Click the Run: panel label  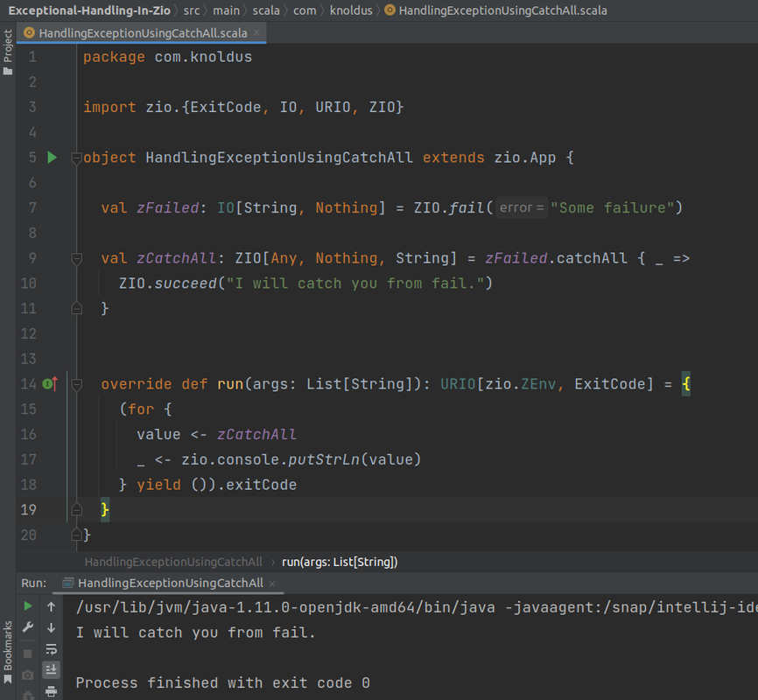click(x=33, y=583)
